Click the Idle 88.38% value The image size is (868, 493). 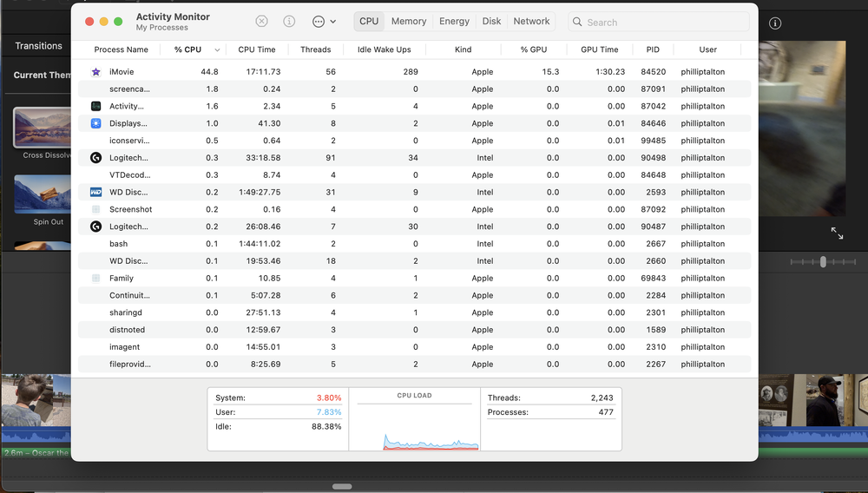click(326, 427)
